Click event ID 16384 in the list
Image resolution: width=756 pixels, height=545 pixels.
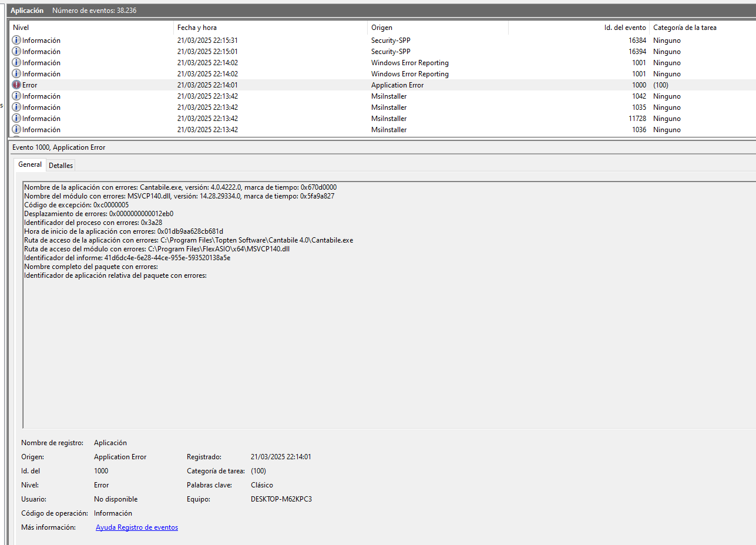(637, 41)
